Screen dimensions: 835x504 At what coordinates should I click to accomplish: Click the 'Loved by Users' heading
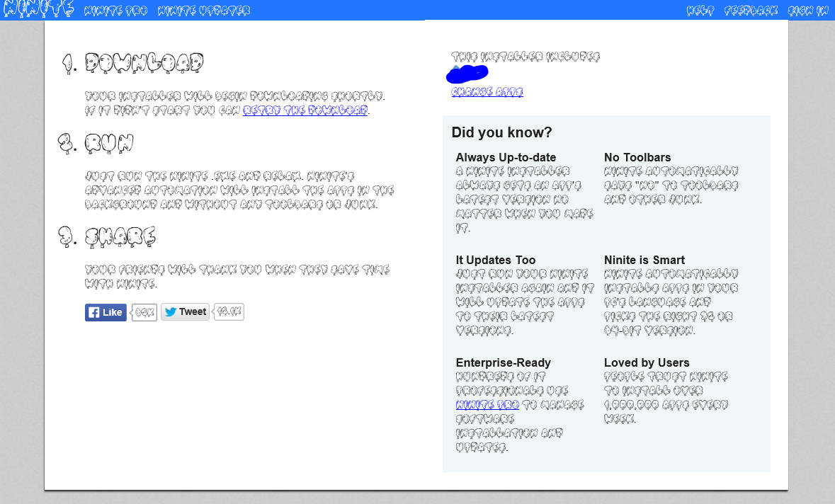click(x=647, y=363)
